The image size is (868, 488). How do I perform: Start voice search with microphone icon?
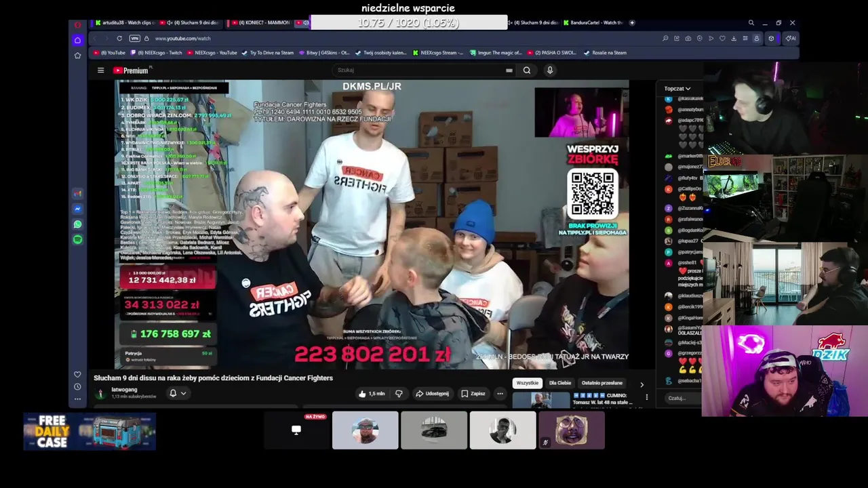550,70
